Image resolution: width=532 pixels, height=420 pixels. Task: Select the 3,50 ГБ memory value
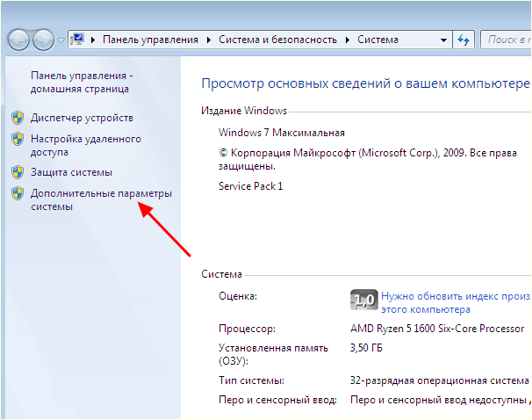point(366,348)
